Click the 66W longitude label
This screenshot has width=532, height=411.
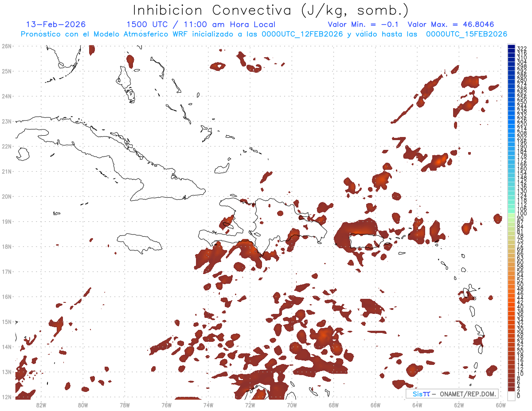tap(376, 405)
